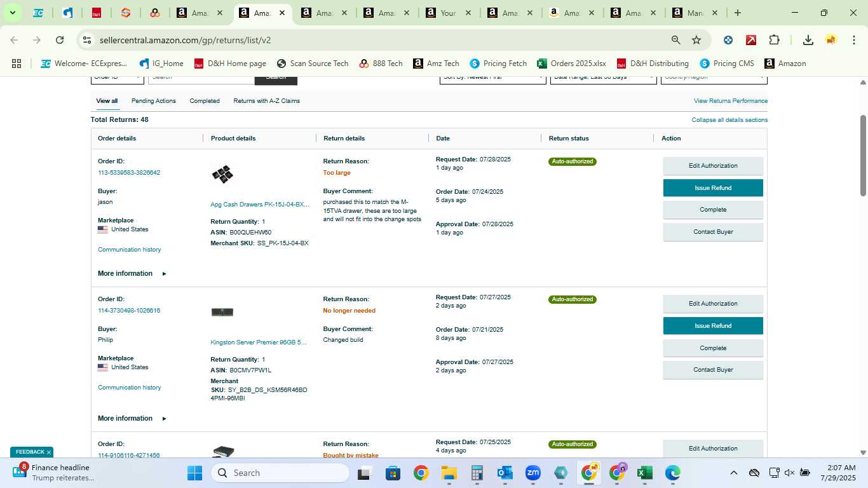868x488 pixels.
Task: Open the Chrome Extensions puzzle icon
Action: point(774,40)
